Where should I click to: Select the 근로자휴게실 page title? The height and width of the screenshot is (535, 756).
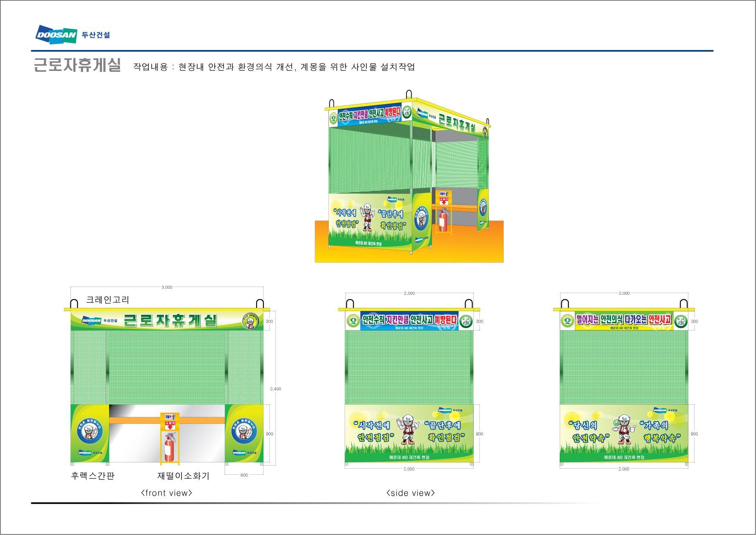click(x=77, y=65)
